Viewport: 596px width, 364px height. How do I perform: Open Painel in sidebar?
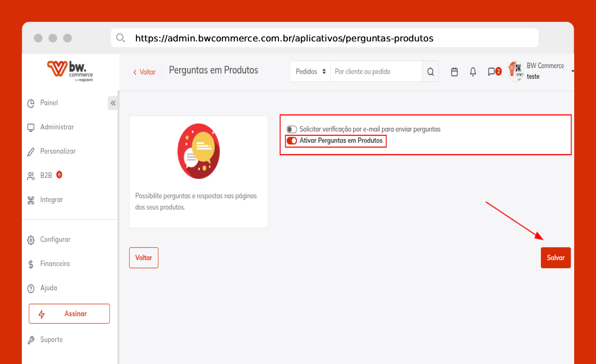[x=49, y=103]
